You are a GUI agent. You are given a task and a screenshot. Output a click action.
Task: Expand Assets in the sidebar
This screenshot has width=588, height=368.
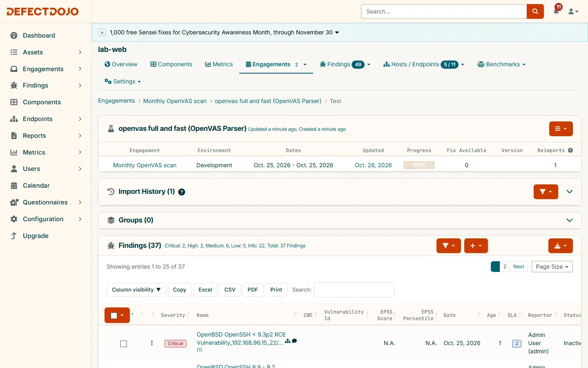coord(45,52)
